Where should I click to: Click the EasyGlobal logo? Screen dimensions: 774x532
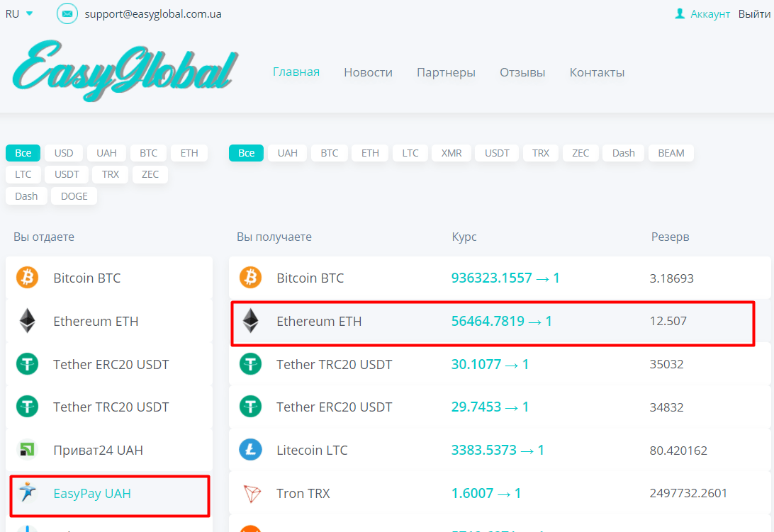[125, 71]
